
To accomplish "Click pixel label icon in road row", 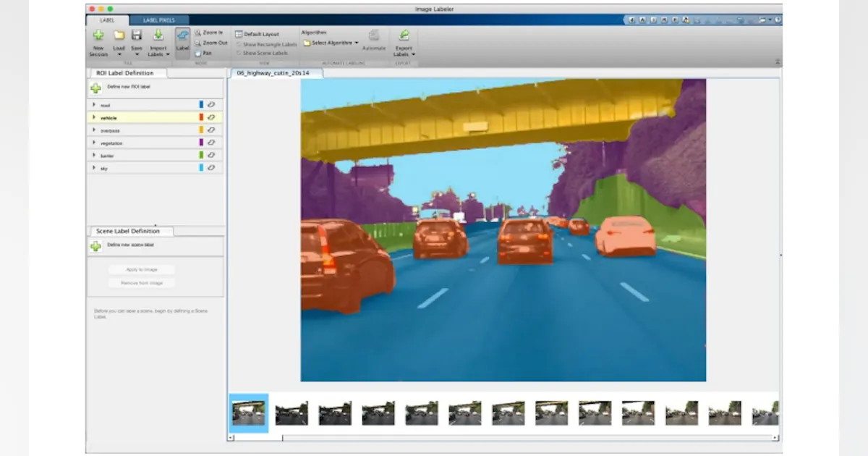I will click(211, 105).
